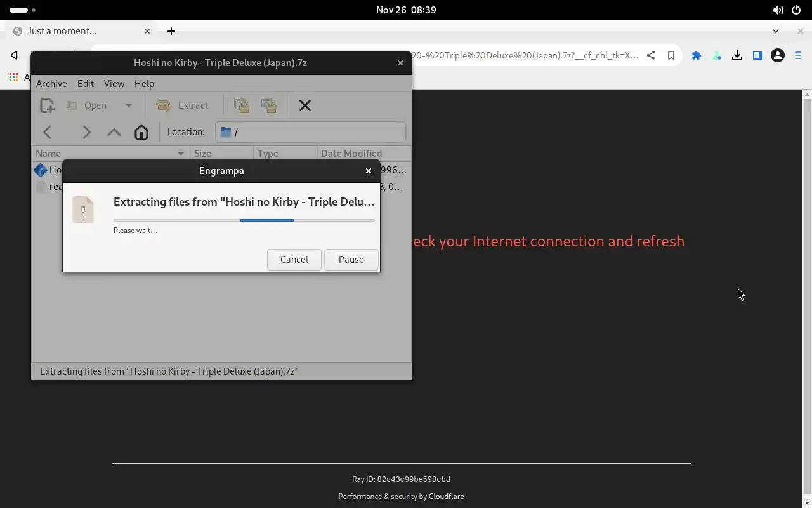Viewport: 812px width, 508px height.
Task: Go back in the browser
Action: click(x=14, y=55)
